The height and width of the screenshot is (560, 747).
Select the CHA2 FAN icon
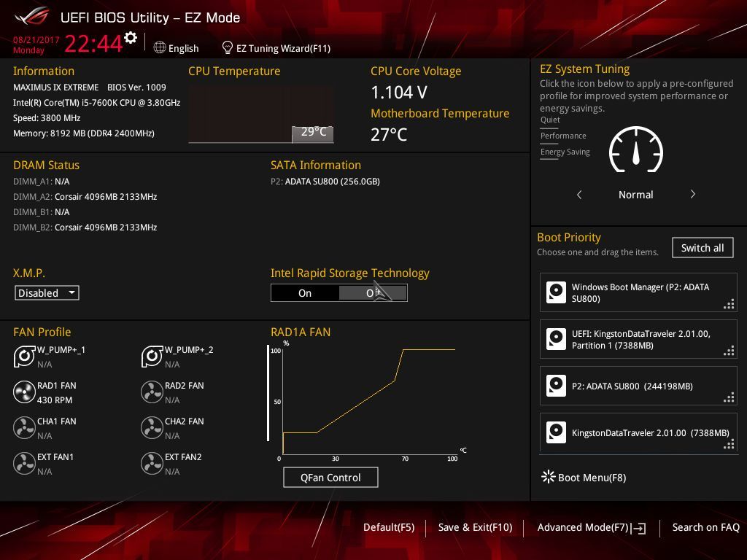(x=152, y=427)
